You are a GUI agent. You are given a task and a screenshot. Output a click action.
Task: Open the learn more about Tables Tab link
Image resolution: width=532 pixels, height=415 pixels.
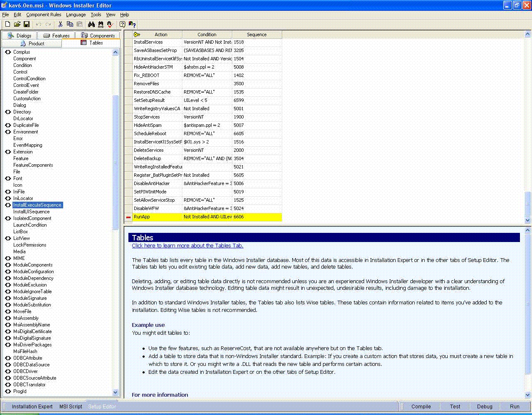pos(187,245)
